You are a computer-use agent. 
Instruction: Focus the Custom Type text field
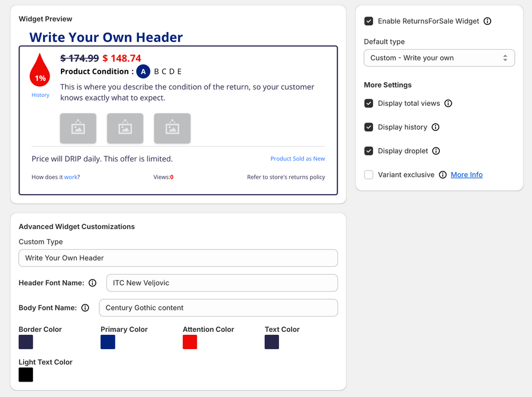pyautogui.click(x=178, y=258)
